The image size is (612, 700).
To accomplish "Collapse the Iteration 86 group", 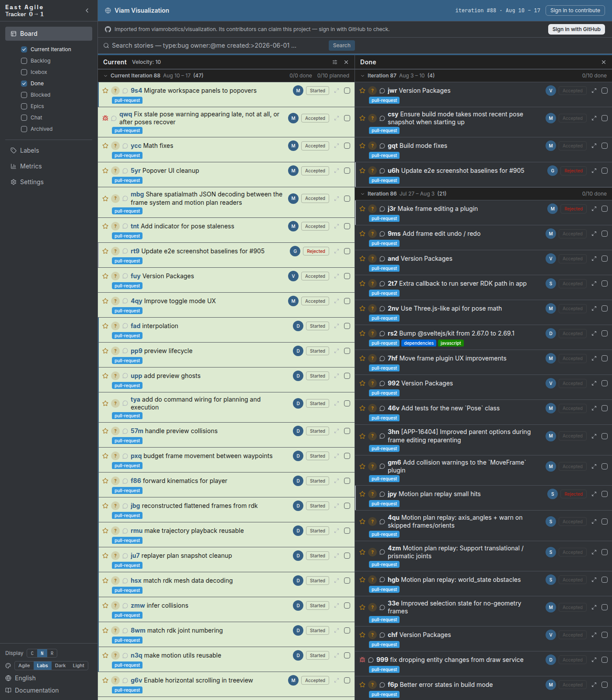I will pos(362,194).
